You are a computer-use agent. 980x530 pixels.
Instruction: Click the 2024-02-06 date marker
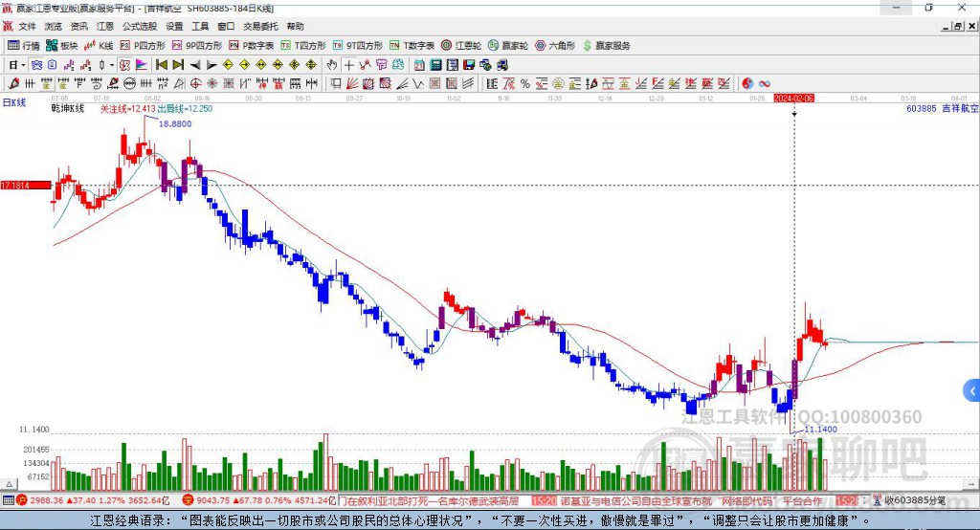[x=793, y=99]
